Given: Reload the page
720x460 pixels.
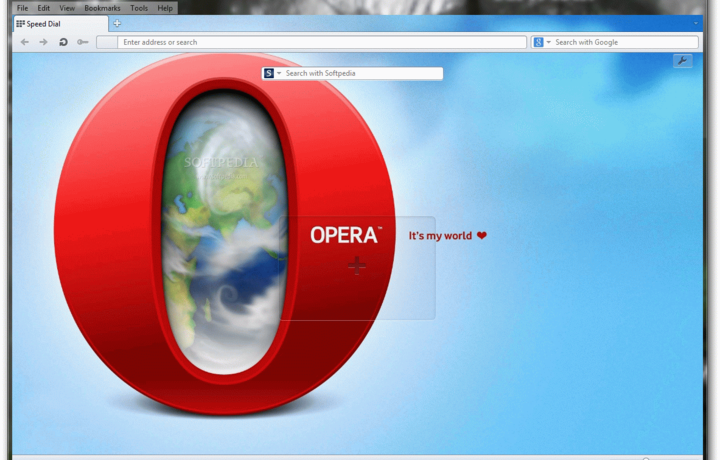Looking at the screenshot, I should [63, 42].
